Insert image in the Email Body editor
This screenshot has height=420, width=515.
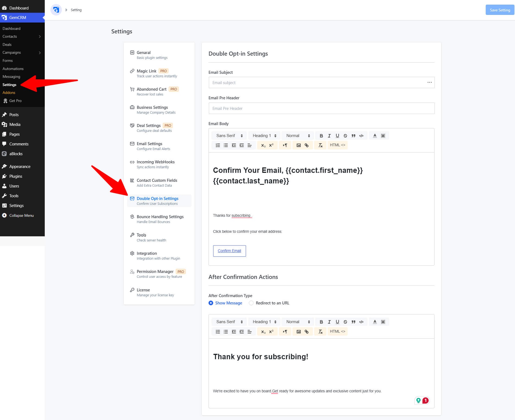point(299,145)
